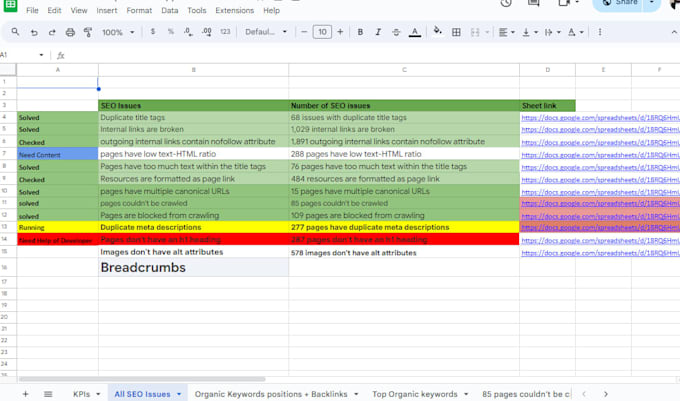This screenshot has width=680, height=401.
Task: Open the fill color picker
Action: tap(438, 31)
